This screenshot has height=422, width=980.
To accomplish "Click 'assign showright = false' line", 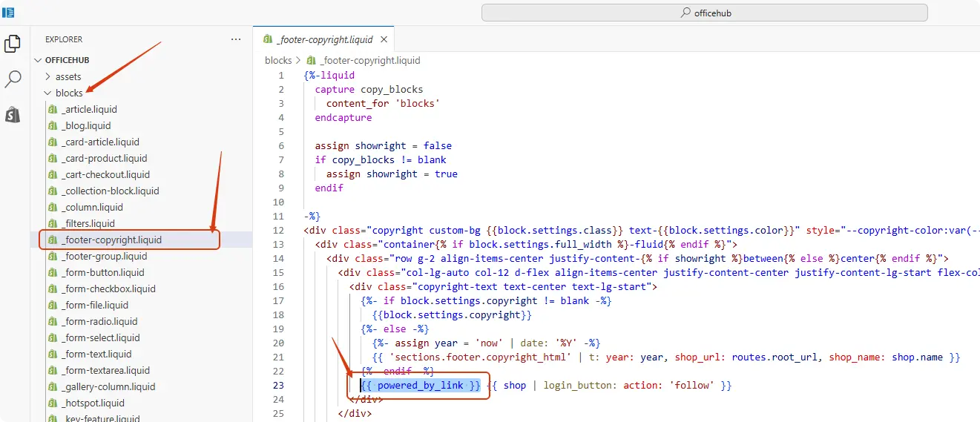I will point(383,145).
